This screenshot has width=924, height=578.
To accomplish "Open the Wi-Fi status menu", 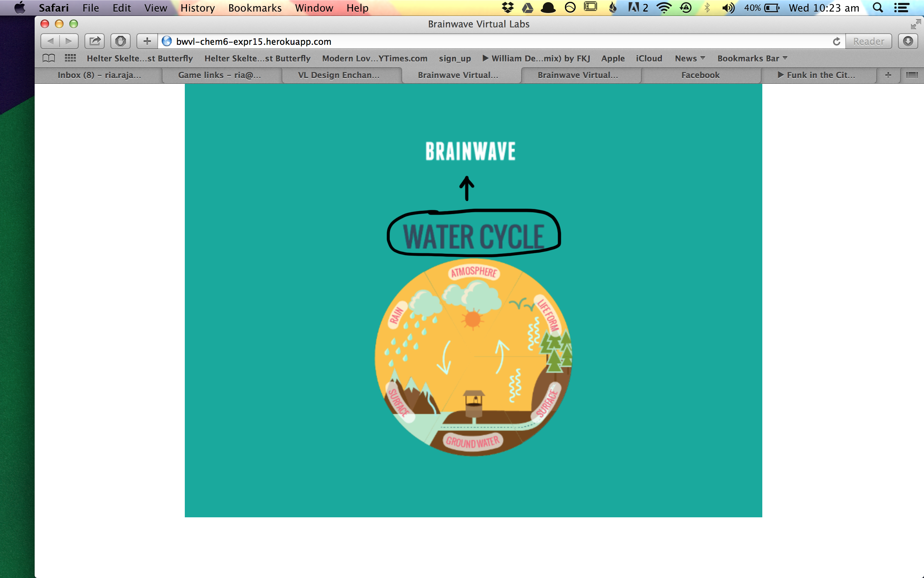I will click(664, 8).
